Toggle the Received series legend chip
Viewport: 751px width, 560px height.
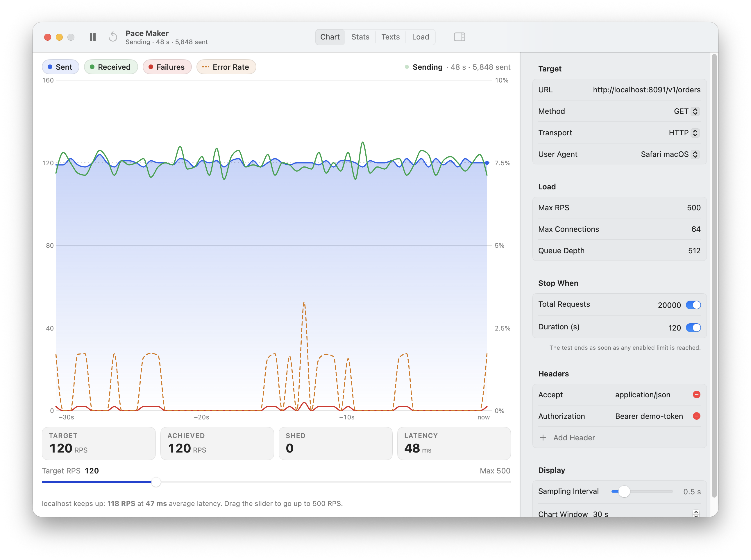coord(111,67)
